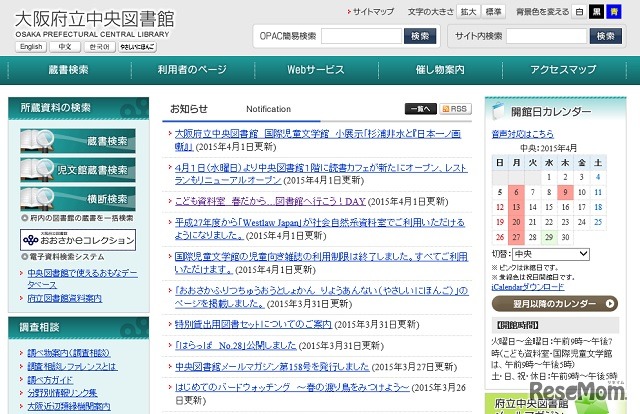
Task: Open the 音声対応はこちら link
Action: coord(523,134)
